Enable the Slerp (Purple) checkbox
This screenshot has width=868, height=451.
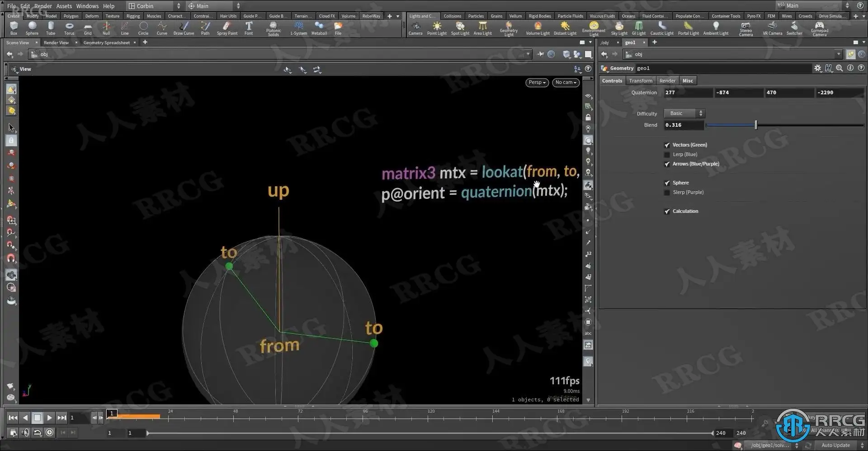click(x=667, y=193)
